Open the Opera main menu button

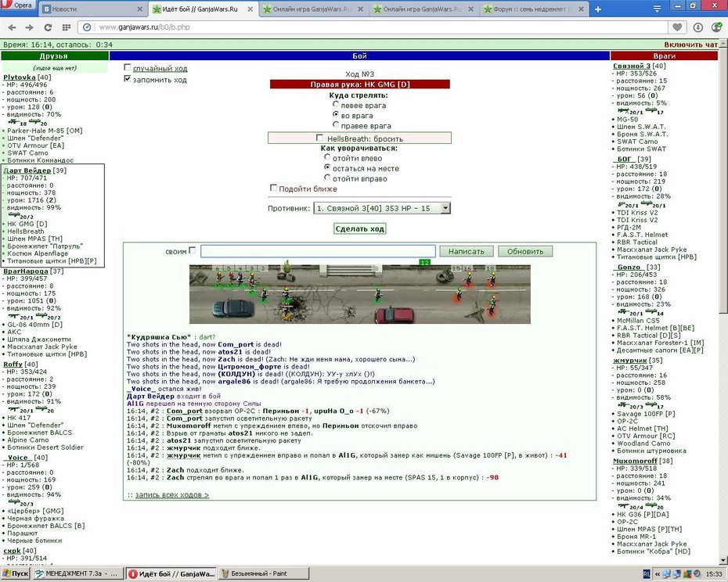click(x=18, y=5)
